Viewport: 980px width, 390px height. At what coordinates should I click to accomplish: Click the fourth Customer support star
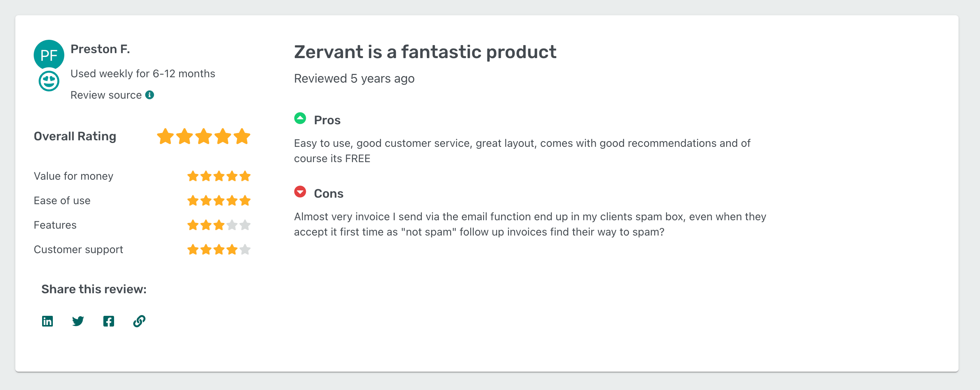[x=232, y=250]
